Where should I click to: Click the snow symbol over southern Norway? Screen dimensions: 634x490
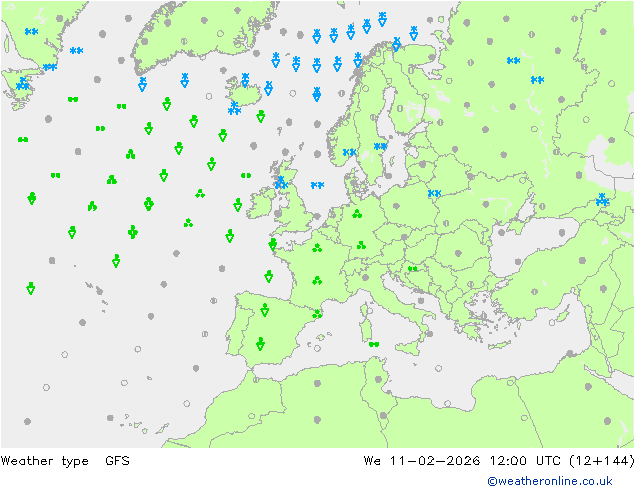tap(349, 152)
